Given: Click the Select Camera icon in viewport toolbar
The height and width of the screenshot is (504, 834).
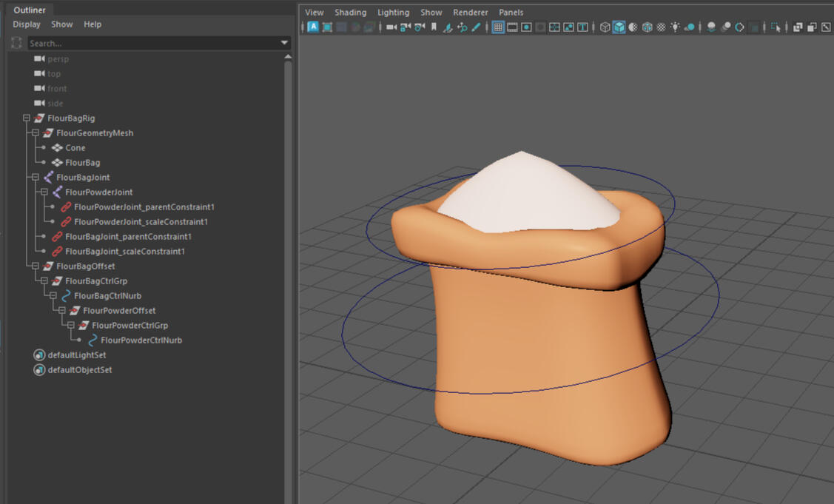Looking at the screenshot, I should [391, 27].
